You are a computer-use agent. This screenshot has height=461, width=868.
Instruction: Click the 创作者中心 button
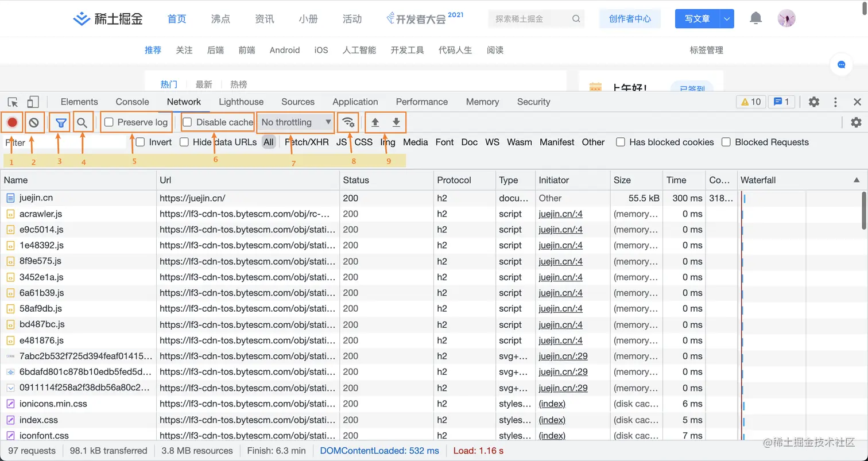pyautogui.click(x=630, y=19)
